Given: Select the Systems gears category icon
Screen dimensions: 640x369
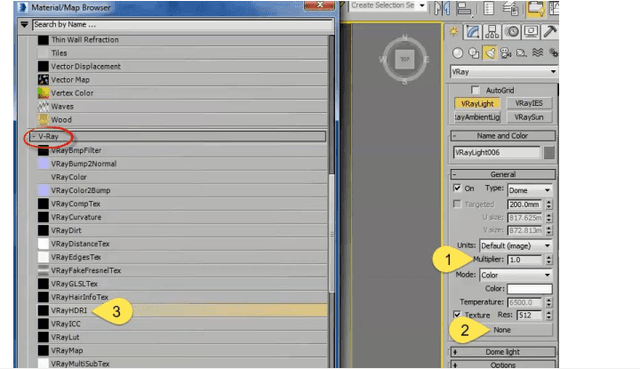Looking at the screenshot, I should (x=553, y=53).
